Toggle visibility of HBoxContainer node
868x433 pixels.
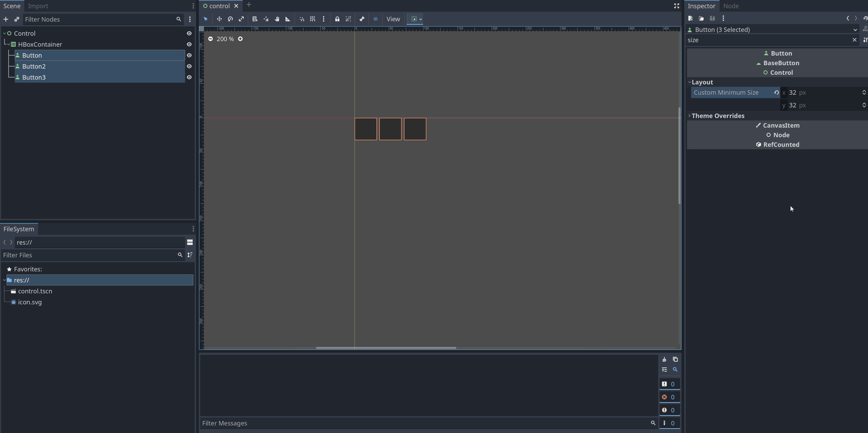point(189,44)
